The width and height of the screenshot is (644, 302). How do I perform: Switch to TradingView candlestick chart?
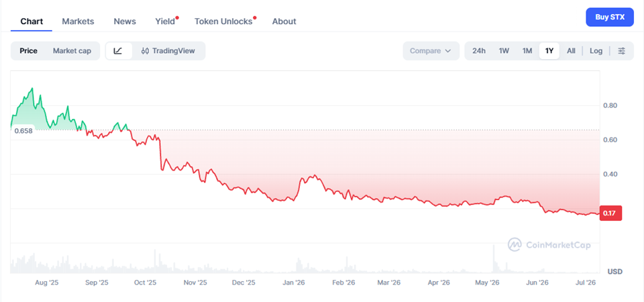point(168,51)
